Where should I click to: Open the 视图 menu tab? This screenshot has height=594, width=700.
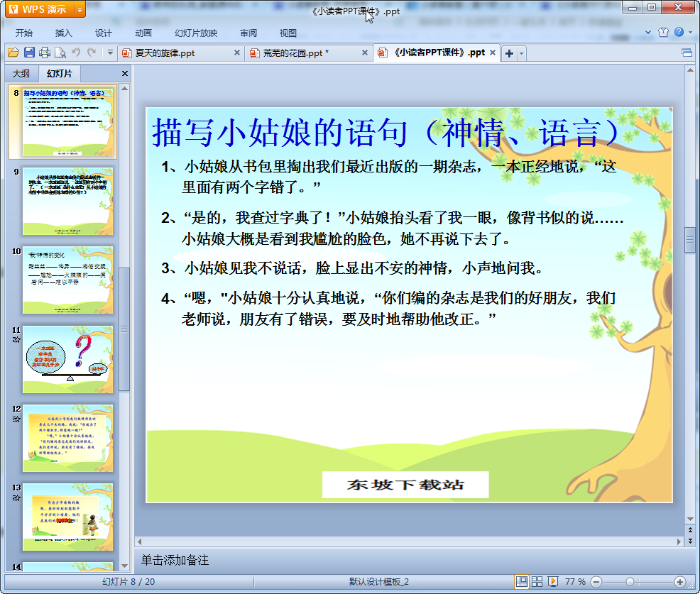[x=288, y=33]
